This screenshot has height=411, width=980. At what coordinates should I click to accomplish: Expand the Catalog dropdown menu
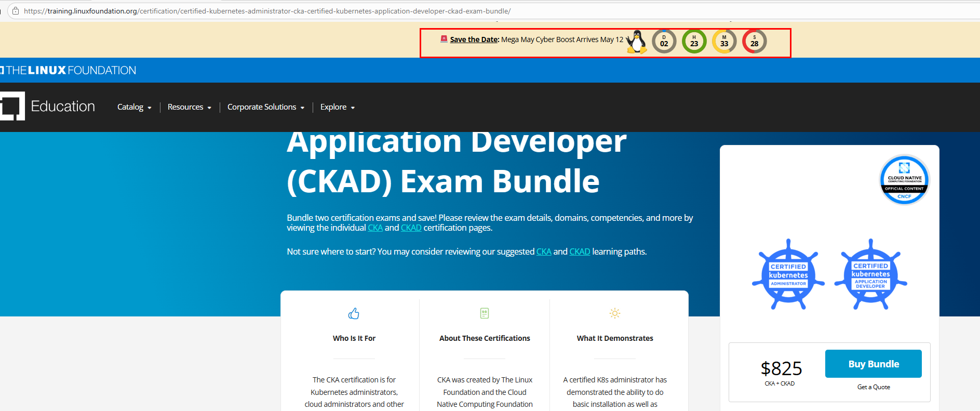(x=134, y=107)
